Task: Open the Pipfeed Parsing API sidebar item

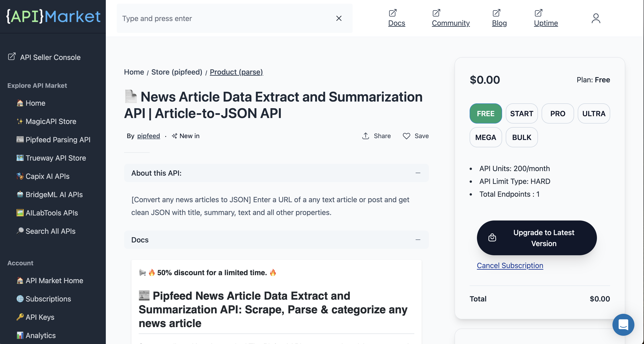Action: 53,140
